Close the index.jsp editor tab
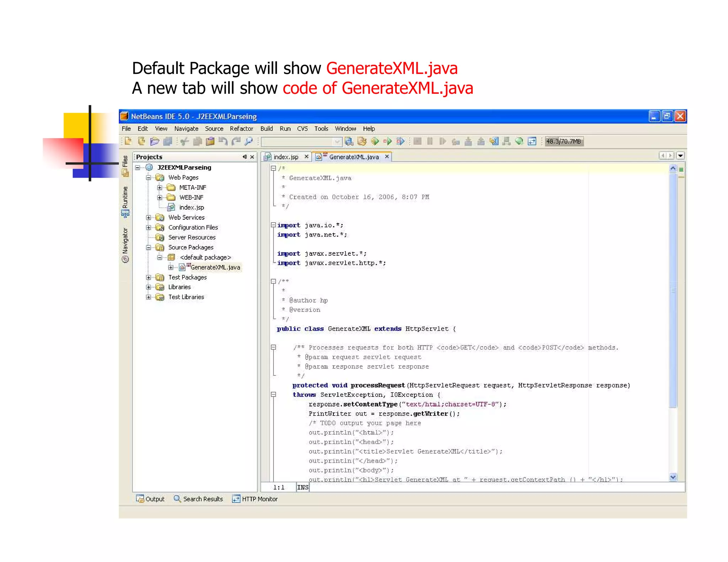Screen dimensions: 728x562 pyautogui.click(x=306, y=156)
